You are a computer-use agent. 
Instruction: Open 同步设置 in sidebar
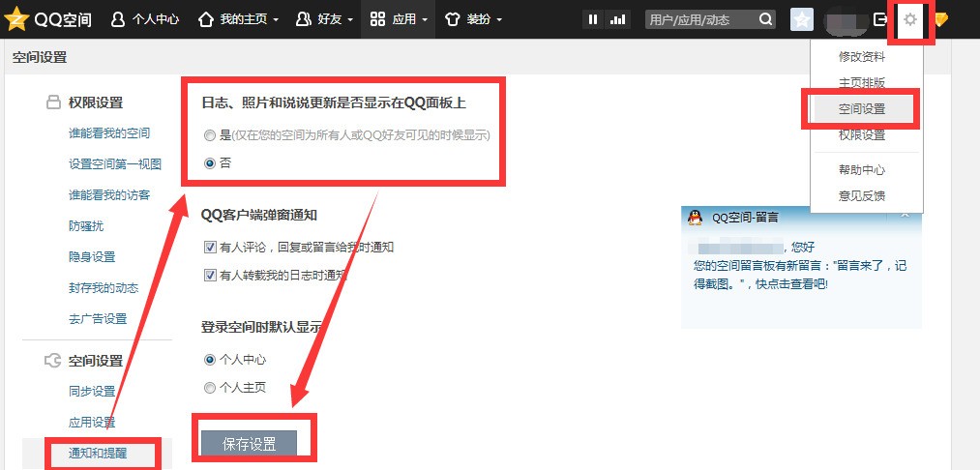click(x=92, y=392)
